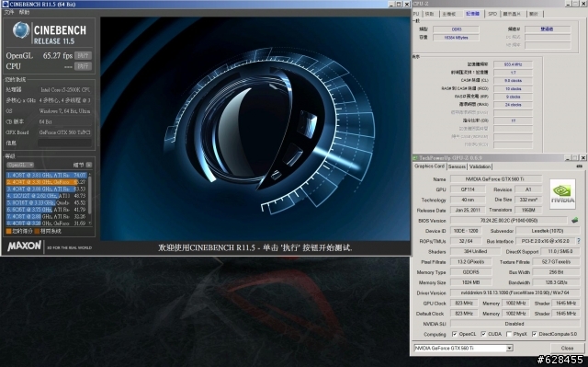Switch to the Sensors tab in GPU-Z
The width and height of the screenshot is (588, 367).
tap(457, 166)
